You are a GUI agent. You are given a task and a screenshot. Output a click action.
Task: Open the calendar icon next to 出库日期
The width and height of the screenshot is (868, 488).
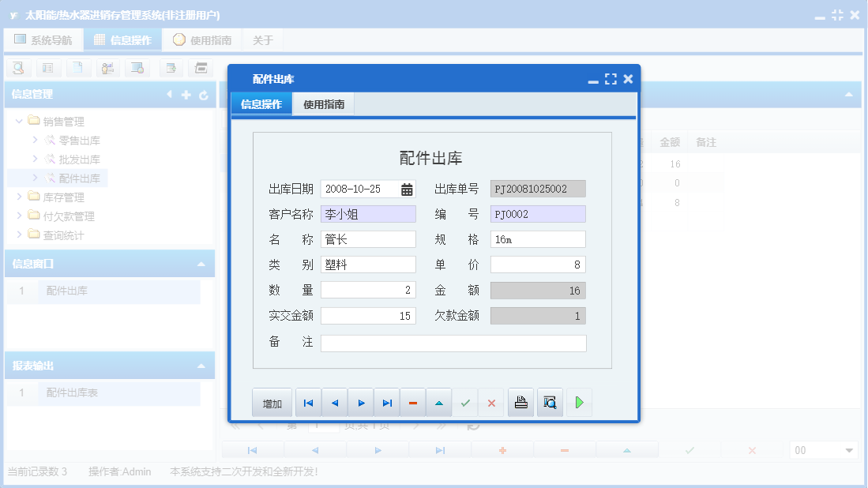405,189
